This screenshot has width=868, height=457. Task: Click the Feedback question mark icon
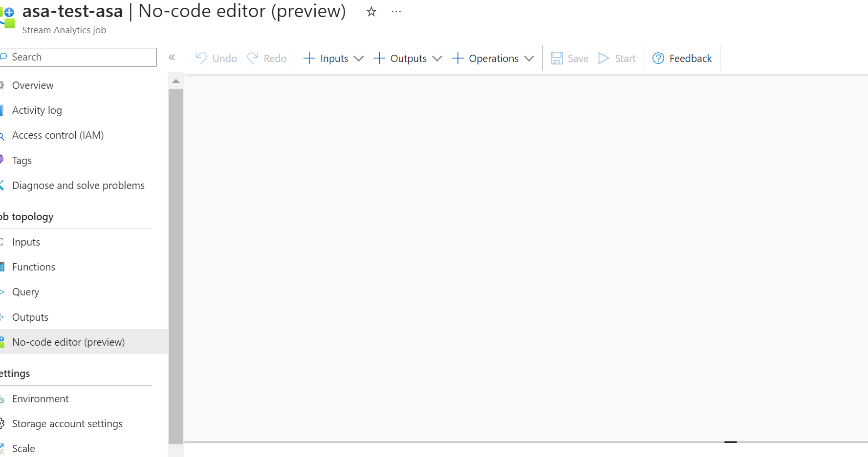pyautogui.click(x=658, y=58)
